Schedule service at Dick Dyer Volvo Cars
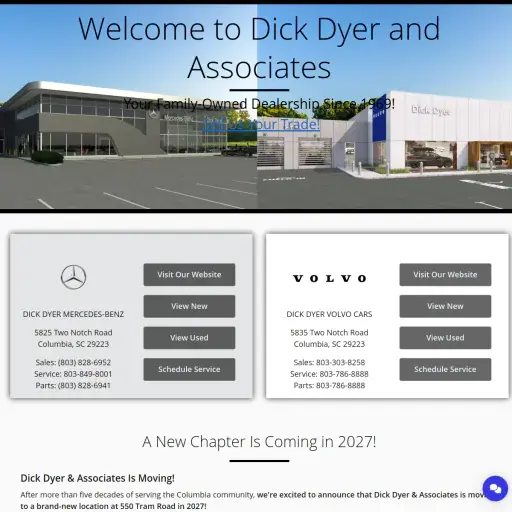The height and width of the screenshot is (512, 512). coord(445,369)
